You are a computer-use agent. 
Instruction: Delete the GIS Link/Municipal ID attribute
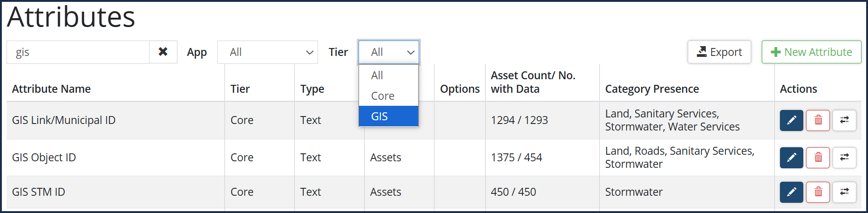(818, 120)
